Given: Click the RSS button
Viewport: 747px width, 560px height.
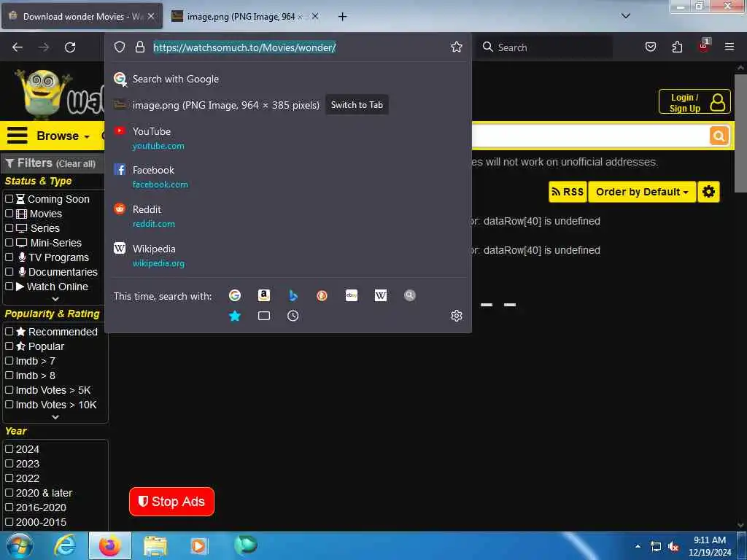Looking at the screenshot, I should pyautogui.click(x=568, y=192).
